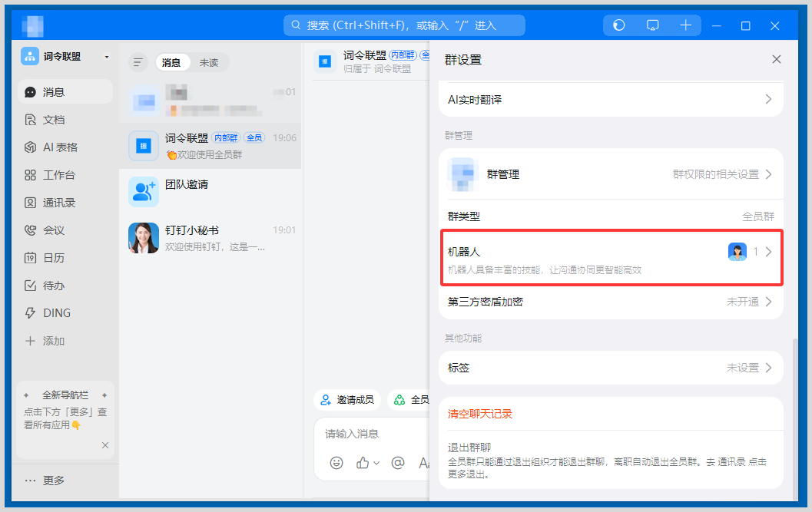The image size is (812, 512).
Task: Expand the 词令联盟 organization dropdown
Action: [x=107, y=57]
